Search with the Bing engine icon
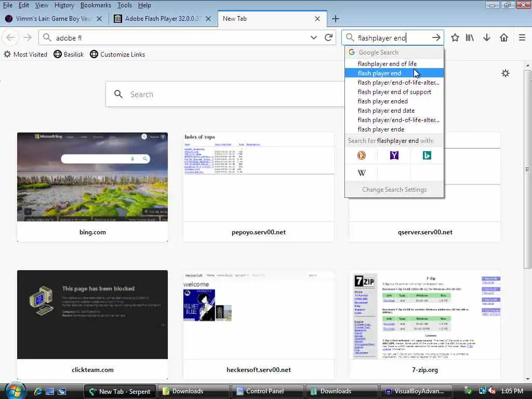Screen dimensions: 532x399 [427, 155]
